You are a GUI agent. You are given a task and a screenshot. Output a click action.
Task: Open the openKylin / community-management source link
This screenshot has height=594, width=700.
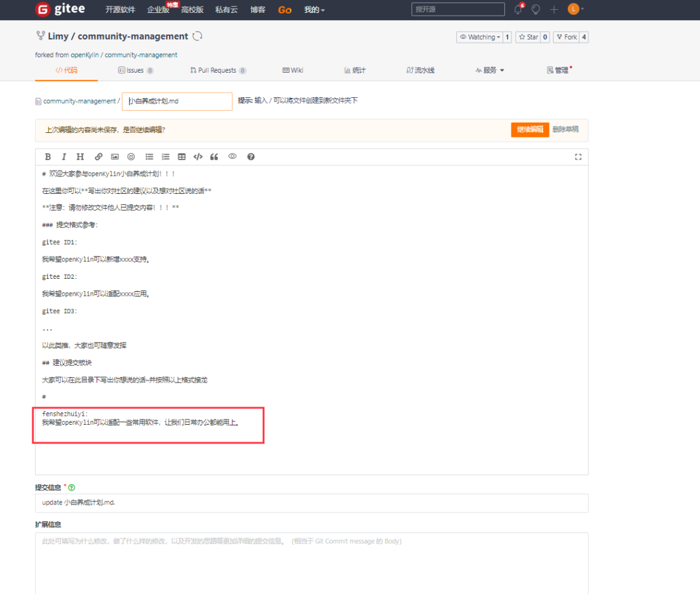124,55
